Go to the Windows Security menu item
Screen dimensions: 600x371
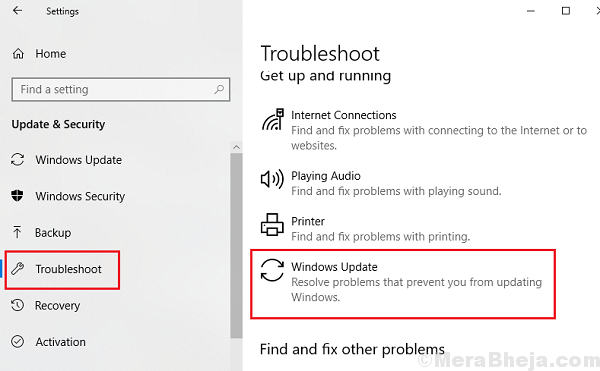point(68,196)
